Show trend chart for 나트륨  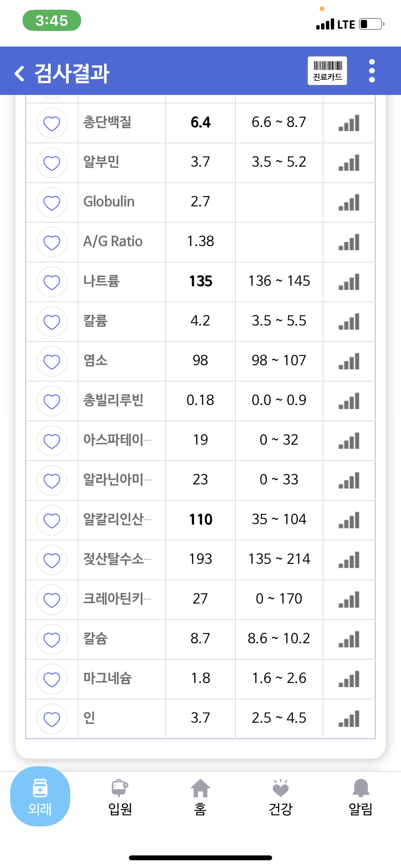(x=349, y=282)
